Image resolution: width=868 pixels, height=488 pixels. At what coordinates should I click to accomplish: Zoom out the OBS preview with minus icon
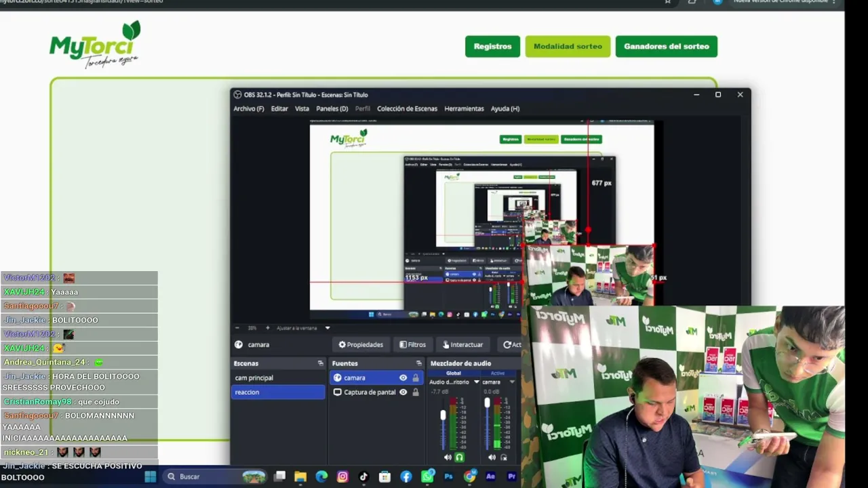pos(237,328)
